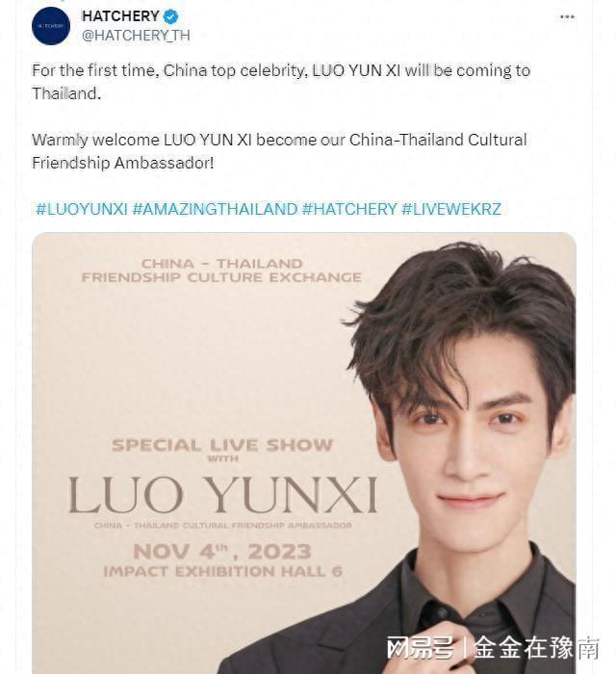Open the three-dot more options menu
The image size is (616, 674).
tap(567, 16)
